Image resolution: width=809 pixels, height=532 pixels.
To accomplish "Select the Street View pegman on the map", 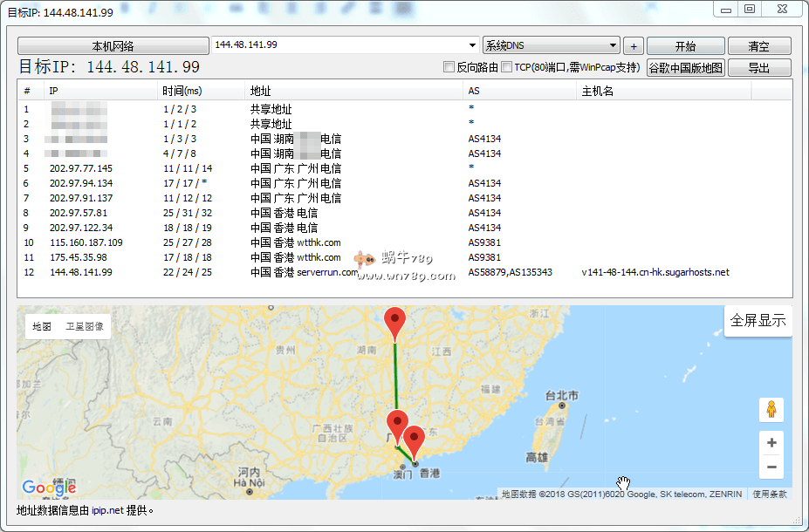I will tap(771, 409).
